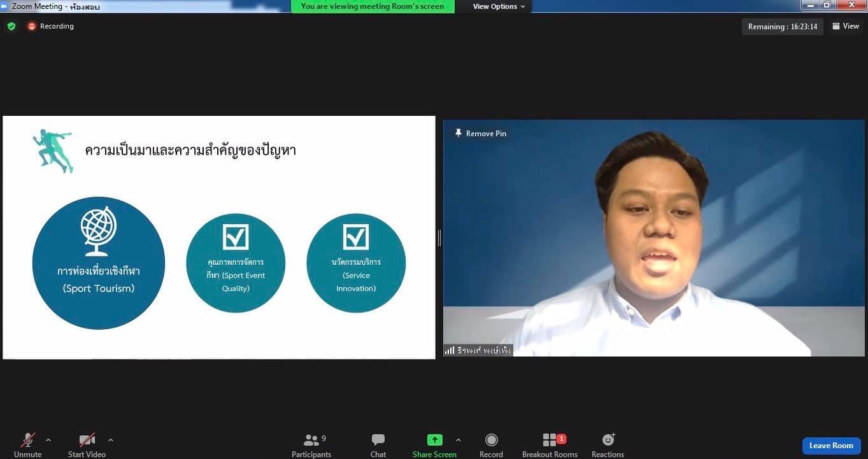Viewport: 868px width, 459px height.
Task: Expand video options arrow beside Start Video
Action: (x=111, y=440)
